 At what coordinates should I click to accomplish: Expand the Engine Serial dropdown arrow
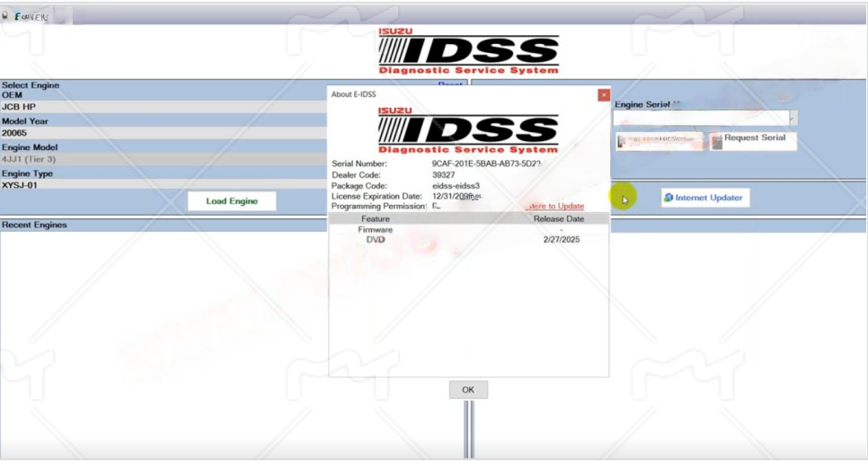[x=793, y=118]
